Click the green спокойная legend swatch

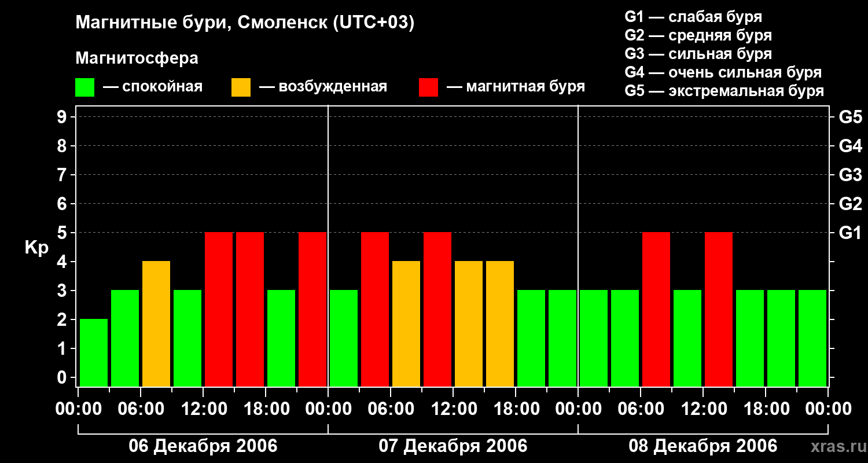coord(84,87)
